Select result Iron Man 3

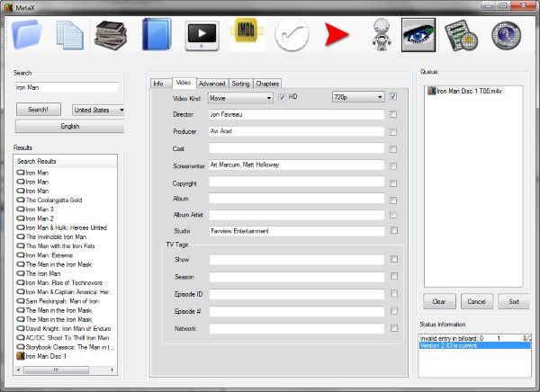(x=35, y=209)
